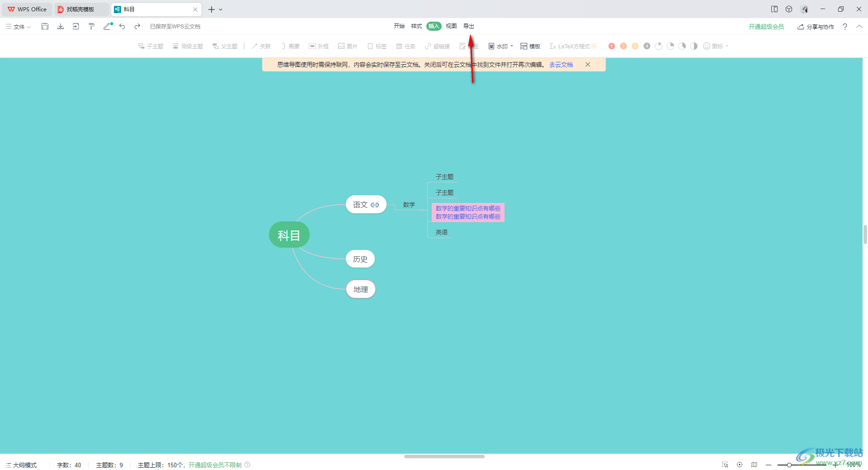The width and height of the screenshot is (868, 470).
Task: Open the WPS Office home tab
Action: (x=27, y=9)
